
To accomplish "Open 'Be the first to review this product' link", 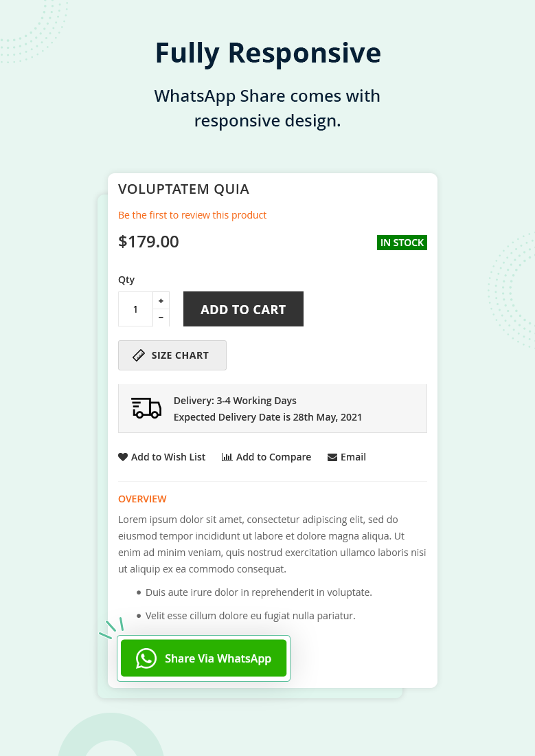I will click(x=192, y=214).
